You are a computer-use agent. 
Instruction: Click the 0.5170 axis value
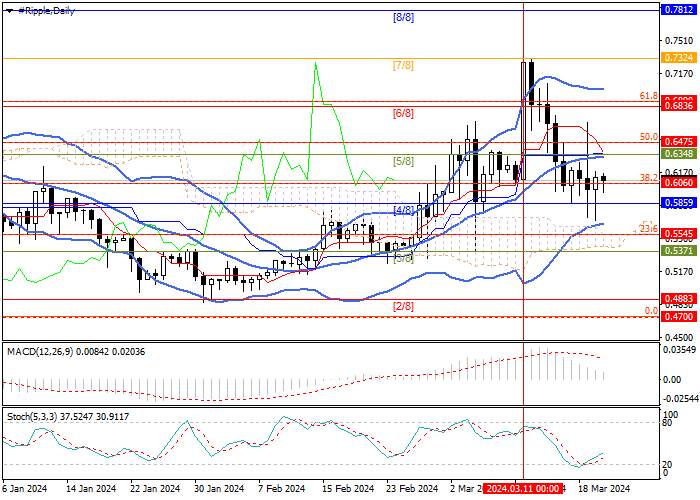tap(679, 271)
